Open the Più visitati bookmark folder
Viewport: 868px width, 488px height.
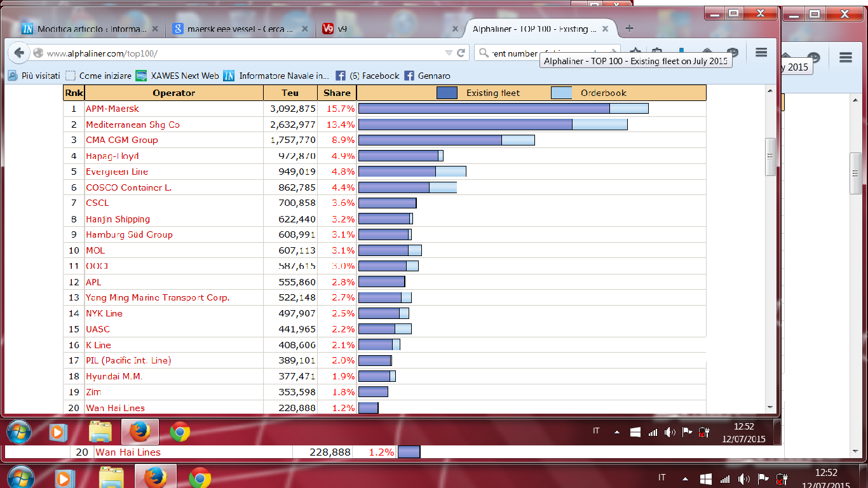click(x=34, y=76)
